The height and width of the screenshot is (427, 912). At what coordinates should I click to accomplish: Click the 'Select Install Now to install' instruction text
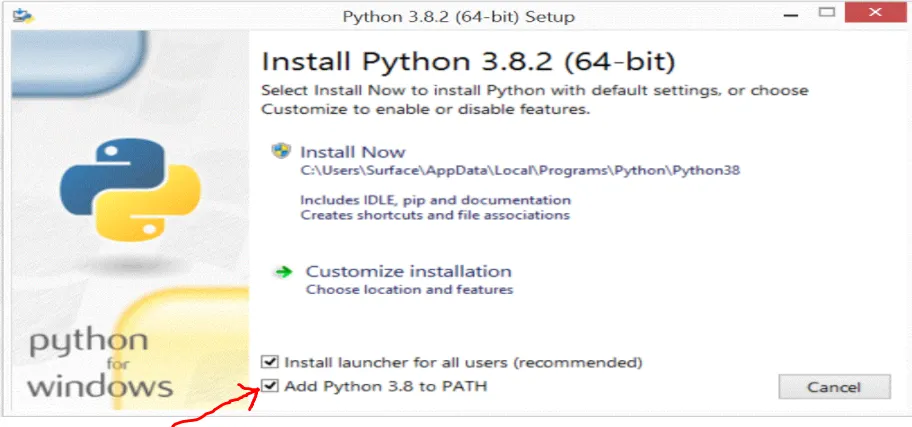point(535,99)
